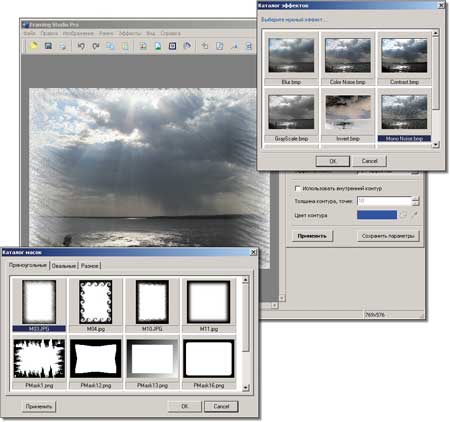The width and height of the screenshot is (450, 422).
Task: Select the Mono Noise.bmp effect thumbnail
Action: [x=404, y=112]
